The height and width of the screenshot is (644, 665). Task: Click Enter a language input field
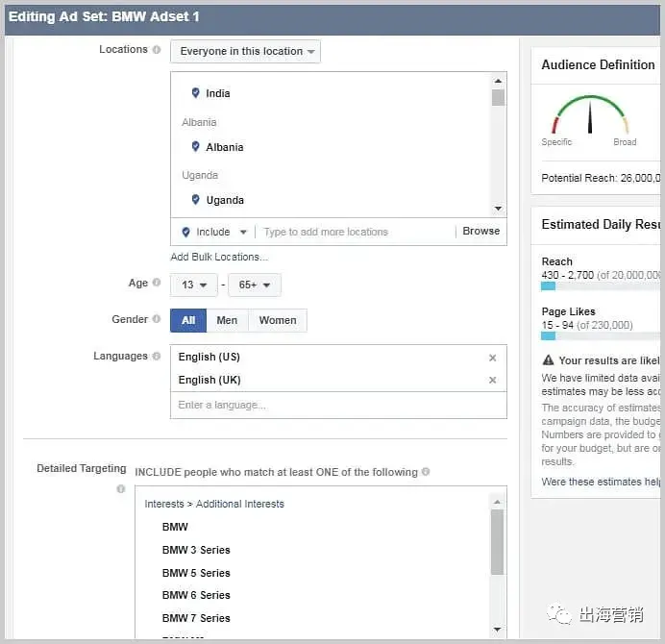[x=338, y=406]
